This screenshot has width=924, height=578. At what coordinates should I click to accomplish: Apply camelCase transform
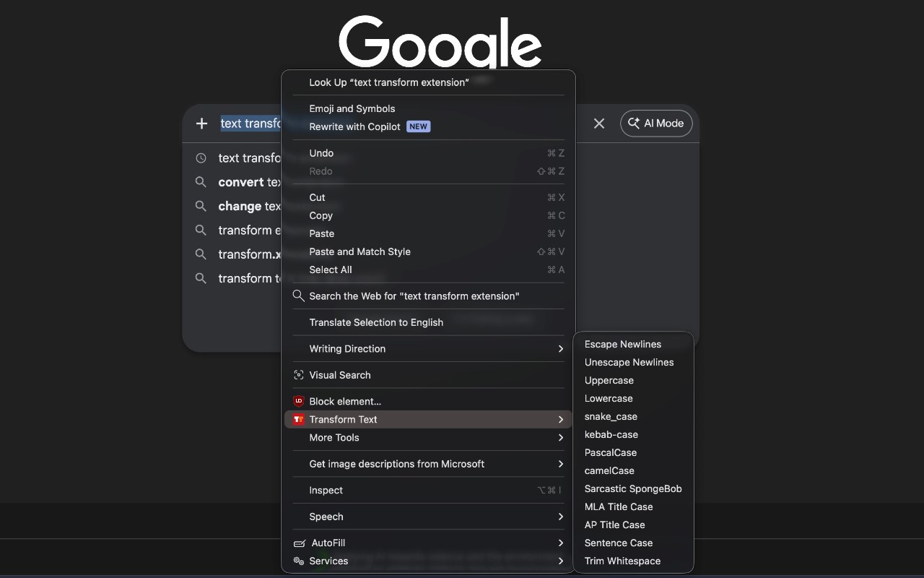633,470
